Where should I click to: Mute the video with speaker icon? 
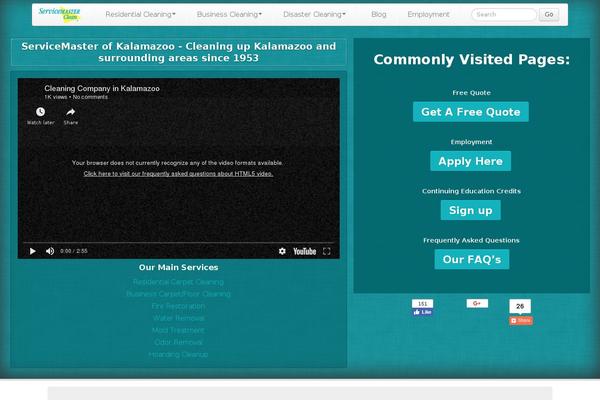click(50, 251)
